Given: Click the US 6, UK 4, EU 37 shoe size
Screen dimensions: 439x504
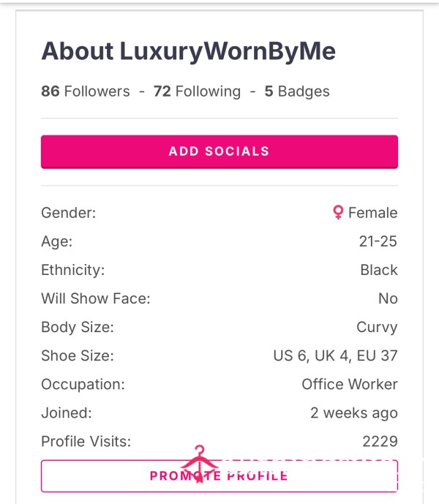Looking at the screenshot, I should (335, 356).
